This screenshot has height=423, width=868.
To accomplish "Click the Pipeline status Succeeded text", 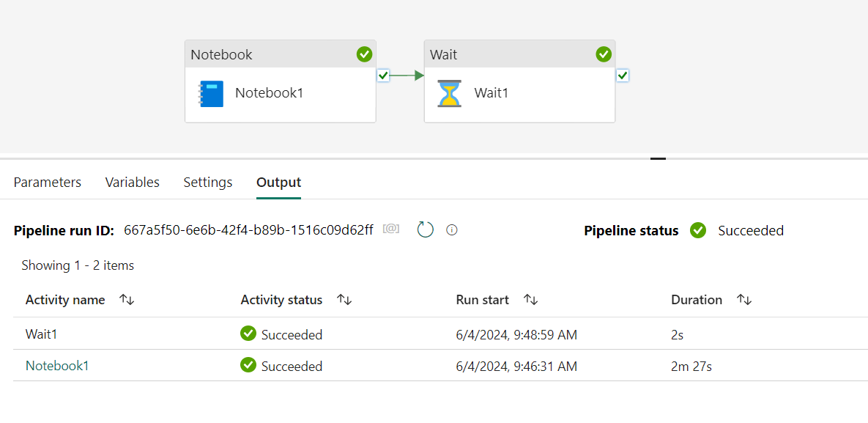I will click(x=751, y=231).
